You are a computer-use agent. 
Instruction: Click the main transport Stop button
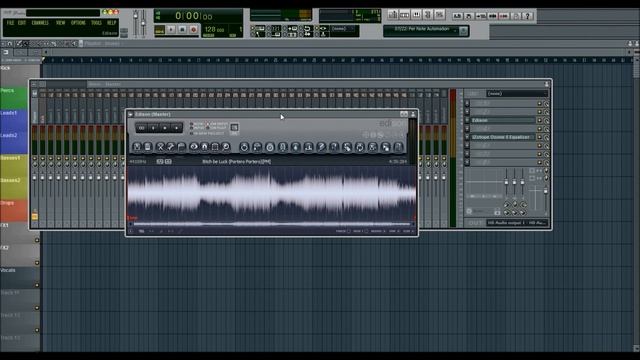click(182, 29)
